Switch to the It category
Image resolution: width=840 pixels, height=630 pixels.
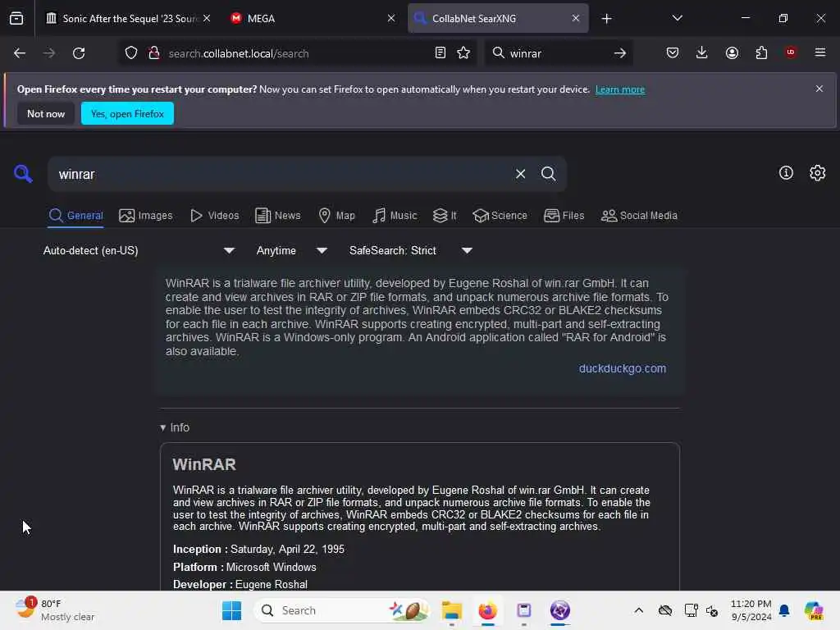445,216
